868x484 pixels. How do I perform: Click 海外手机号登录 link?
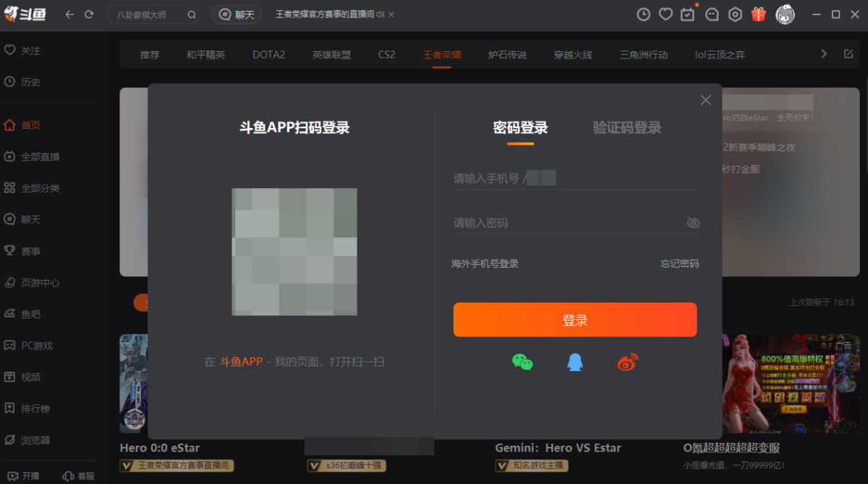click(485, 264)
